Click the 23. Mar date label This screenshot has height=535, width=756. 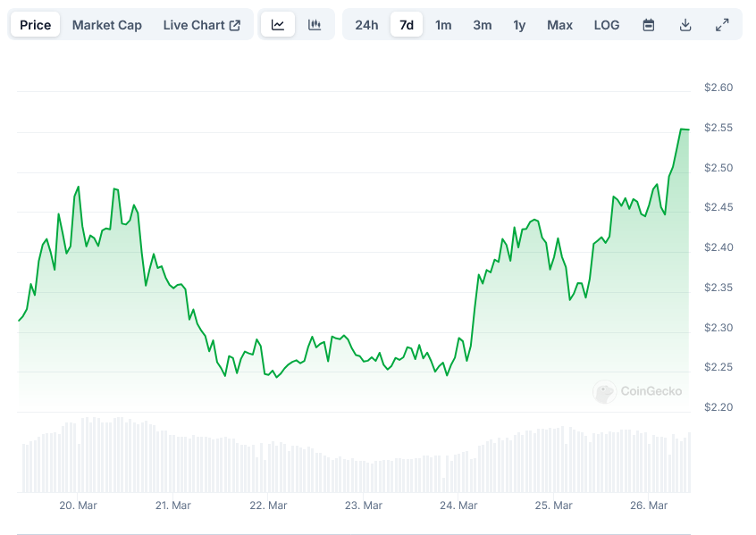[363, 506]
